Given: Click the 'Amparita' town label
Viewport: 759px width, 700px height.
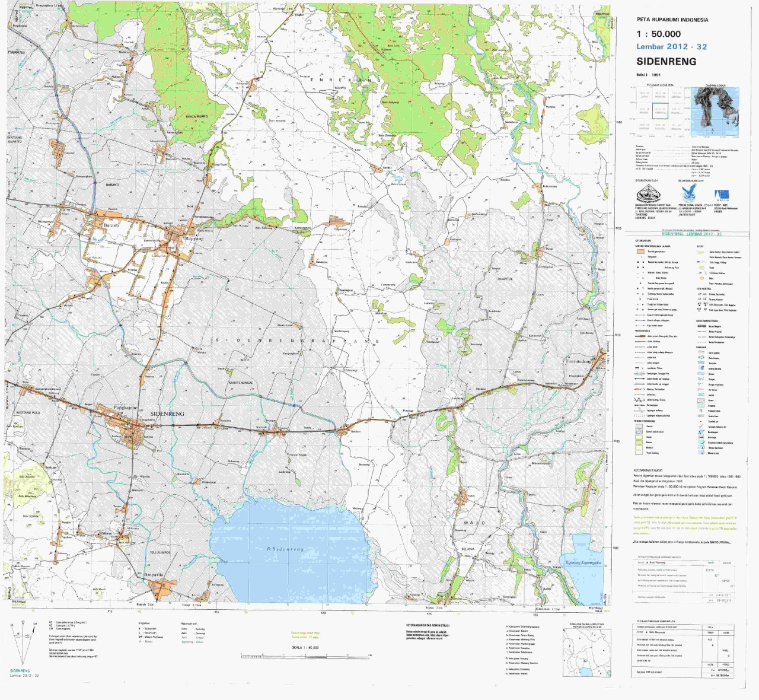Looking at the screenshot, I should 154,575.
